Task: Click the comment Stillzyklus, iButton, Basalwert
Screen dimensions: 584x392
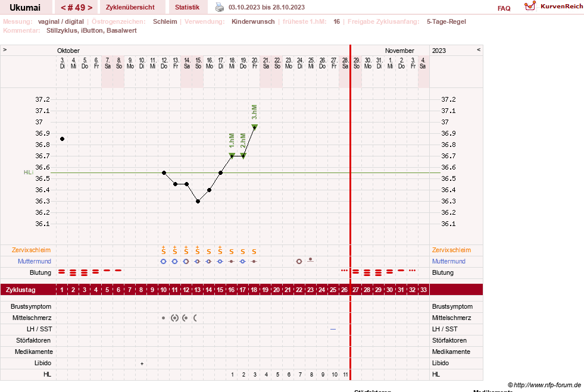Action: [92, 30]
